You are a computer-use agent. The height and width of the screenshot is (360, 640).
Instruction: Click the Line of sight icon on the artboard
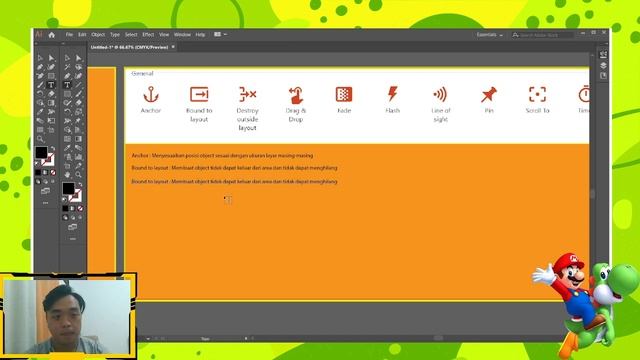[x=440, y=94]
